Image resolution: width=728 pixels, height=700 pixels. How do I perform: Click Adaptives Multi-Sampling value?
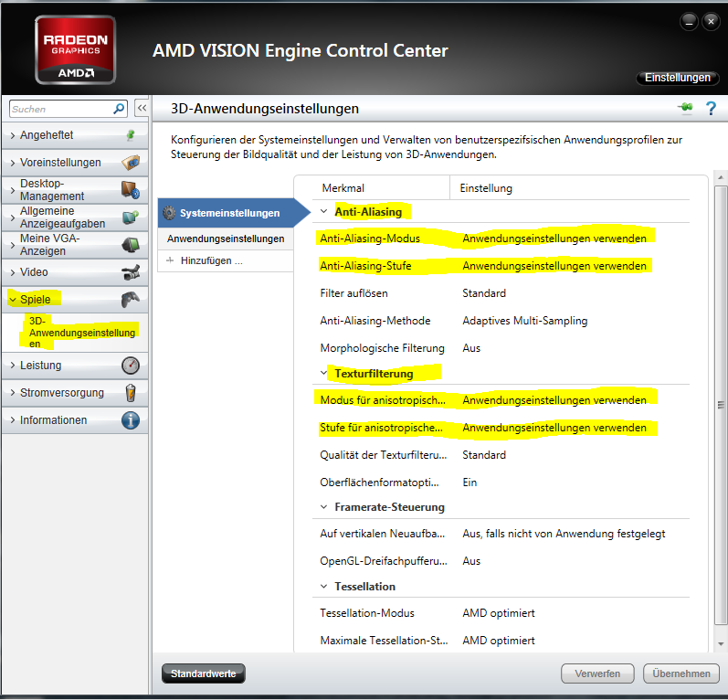(524, 321)
